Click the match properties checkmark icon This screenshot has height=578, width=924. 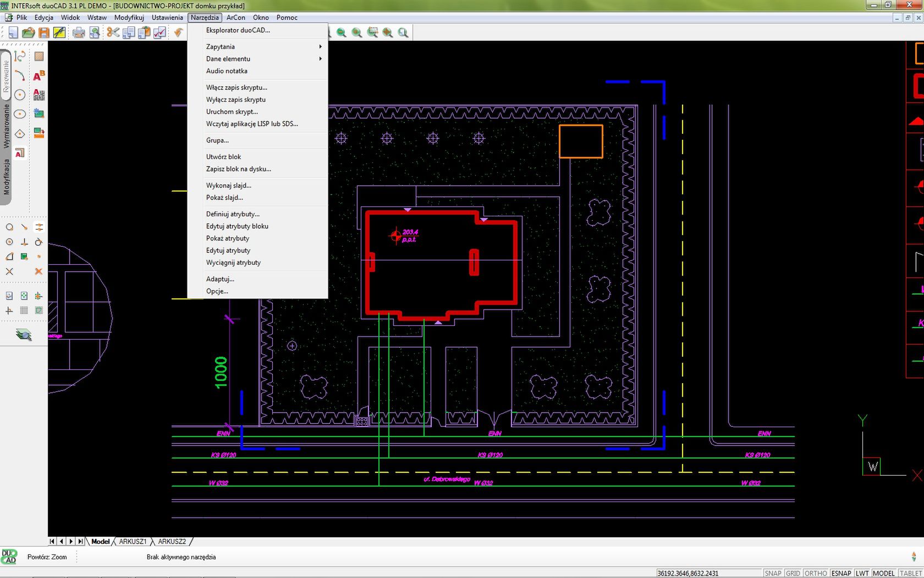coord(159,32)
